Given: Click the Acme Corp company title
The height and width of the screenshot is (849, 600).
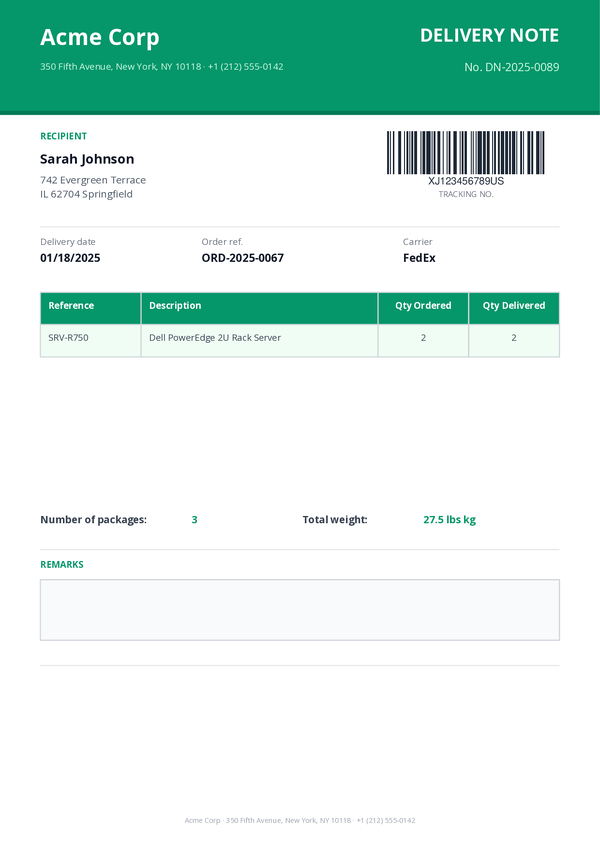Looking at the screenshot, I should [x=99, y=38].
